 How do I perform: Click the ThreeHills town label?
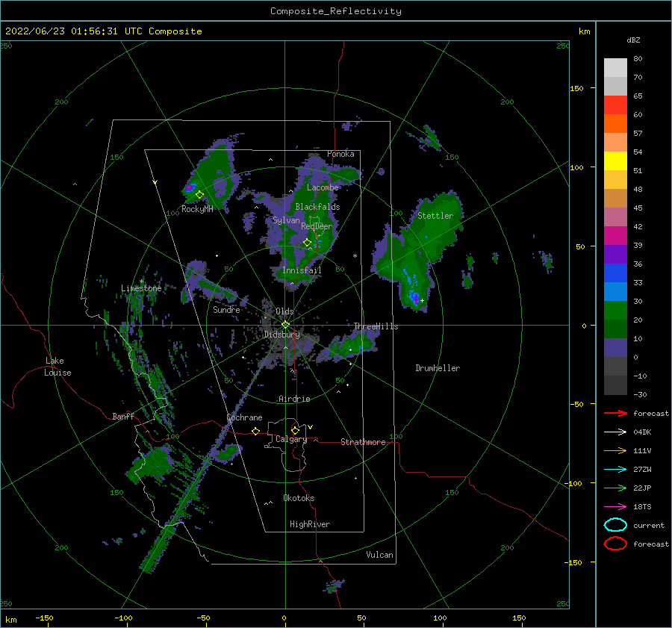click(376, 326)
